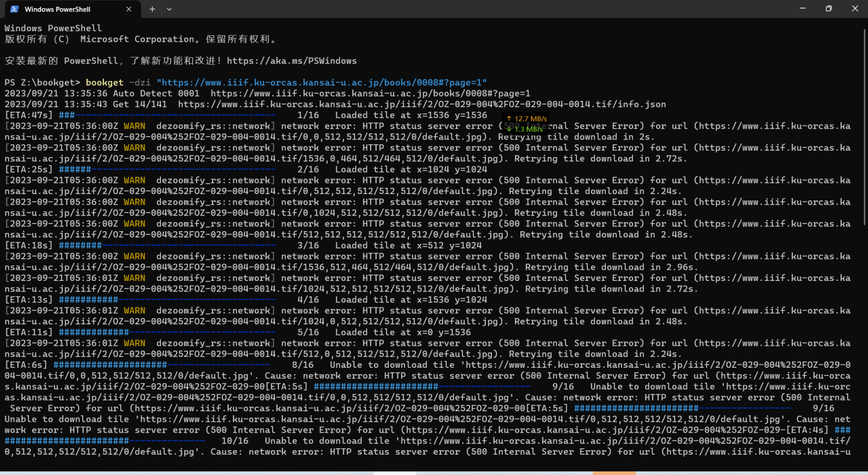The height and width of the screenshot is (475, 868).
Task: Click the progress bar beside ETA:47s
Action: 167,115
